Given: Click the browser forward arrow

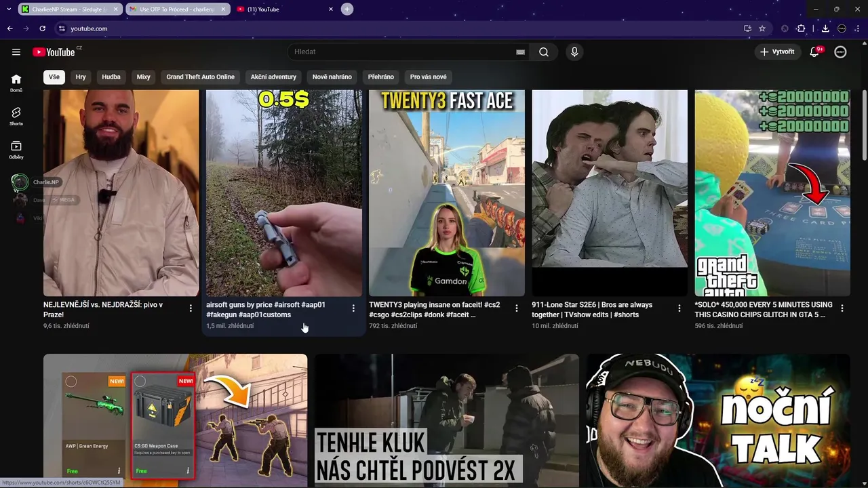Looking at the screenshot, I should pos(26,28).
